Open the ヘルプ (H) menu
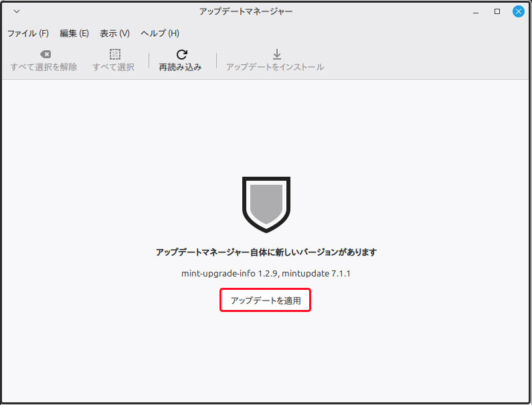Viewport: 532px width, 405px height. point(160,33)
